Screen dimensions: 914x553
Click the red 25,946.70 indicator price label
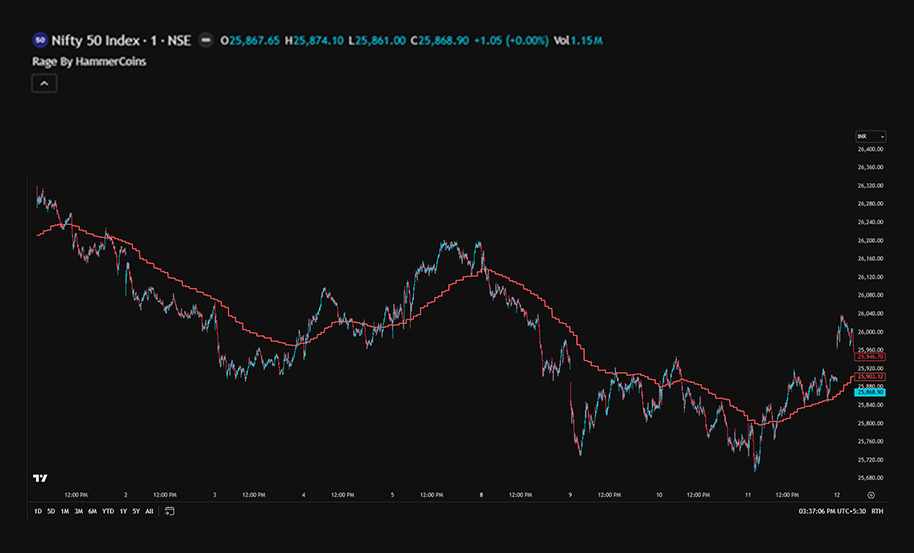pyautogui.click(x=870, y=356)
